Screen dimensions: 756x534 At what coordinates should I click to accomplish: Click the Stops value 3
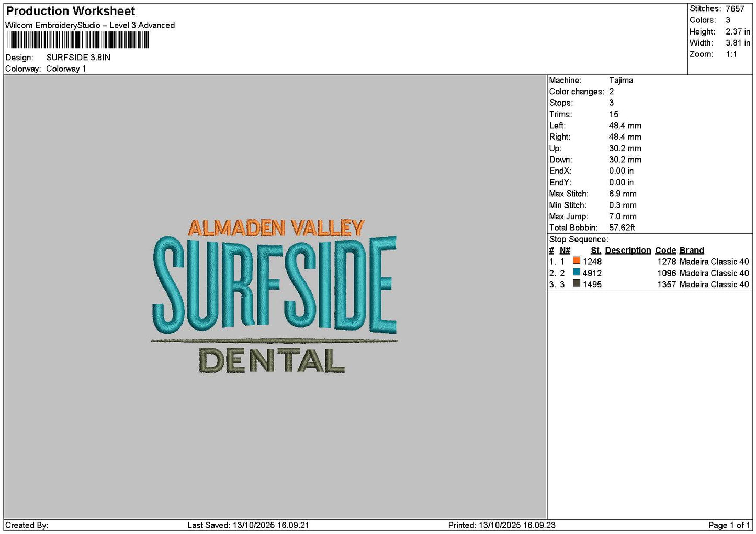point(611,103)
